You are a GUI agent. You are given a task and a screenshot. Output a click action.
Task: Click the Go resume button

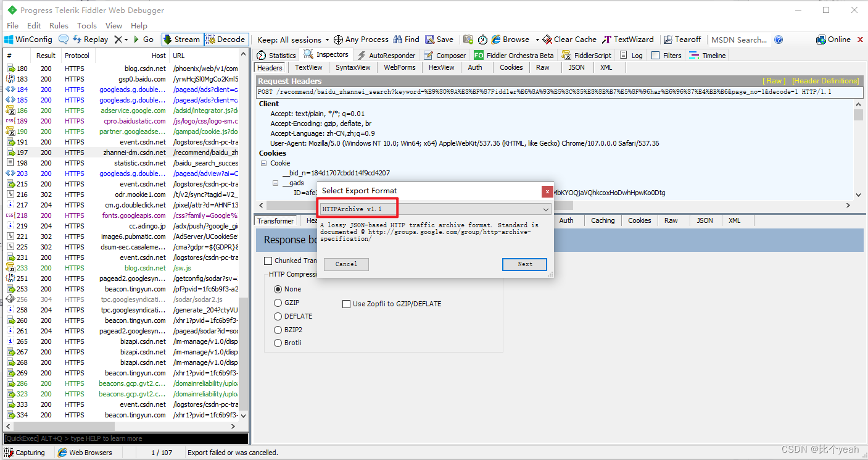pyautogui.click(x=144, y=39)
